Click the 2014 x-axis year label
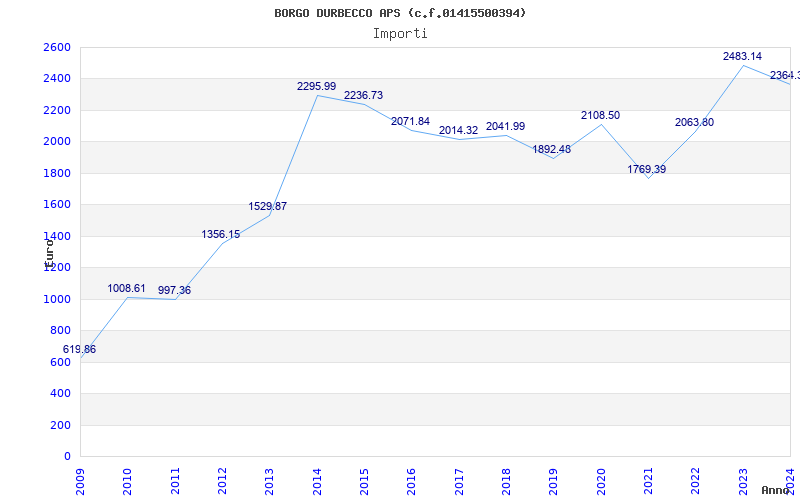 [317, 482]
